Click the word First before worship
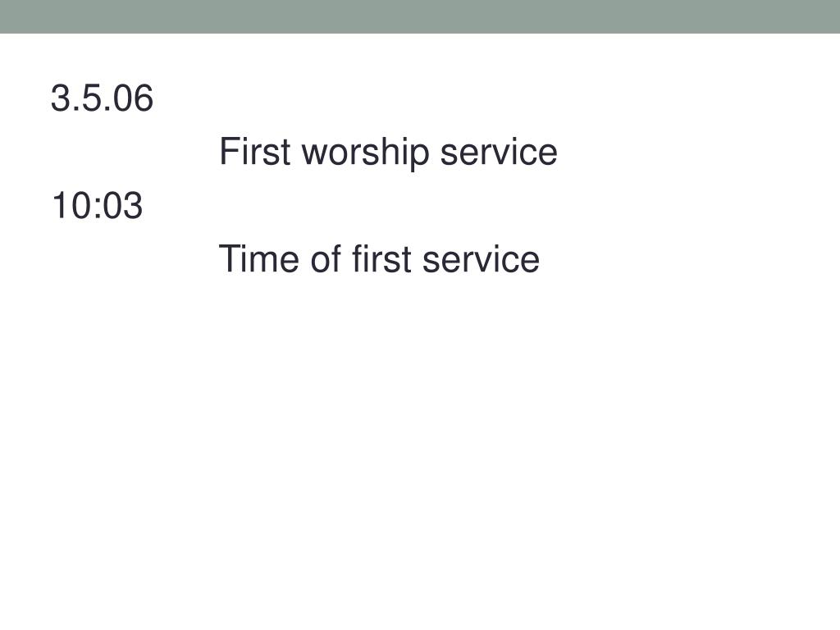 point(255,152)
